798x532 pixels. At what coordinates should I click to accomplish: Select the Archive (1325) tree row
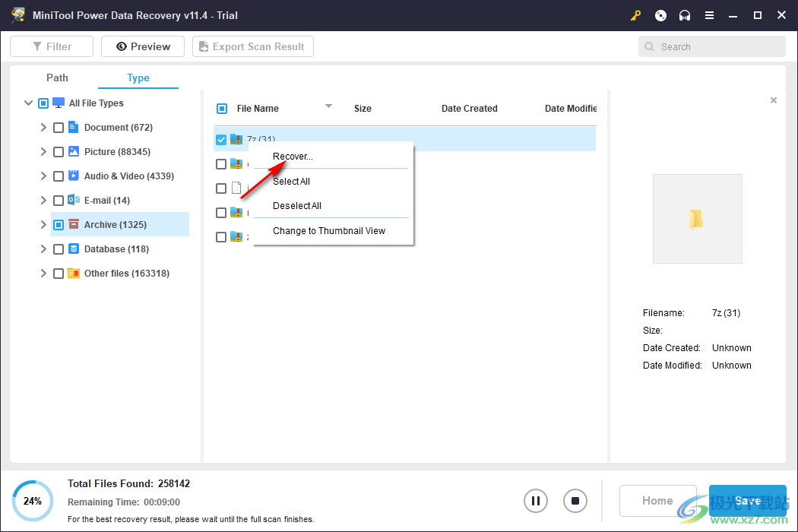[x=120, y=224]
